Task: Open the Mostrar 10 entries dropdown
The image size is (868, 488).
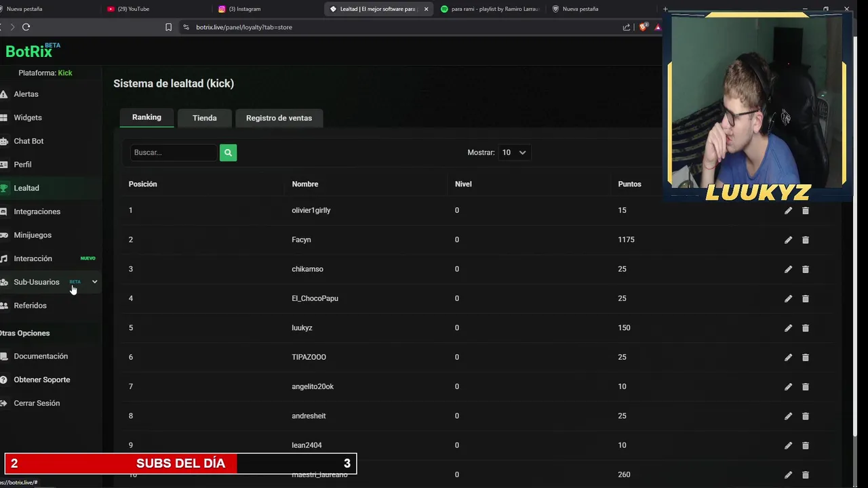Action: click(513, 152)
